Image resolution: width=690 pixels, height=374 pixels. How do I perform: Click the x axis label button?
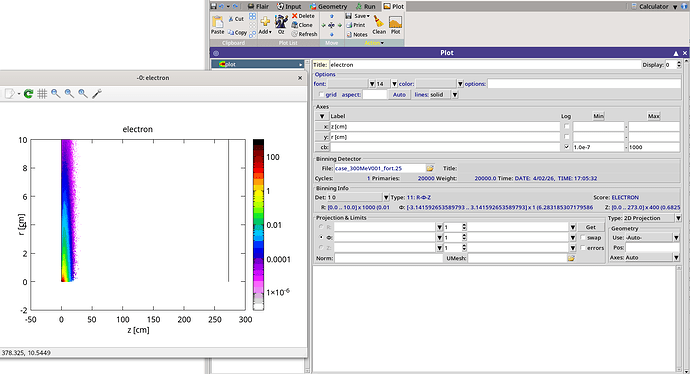pos(322,127)
